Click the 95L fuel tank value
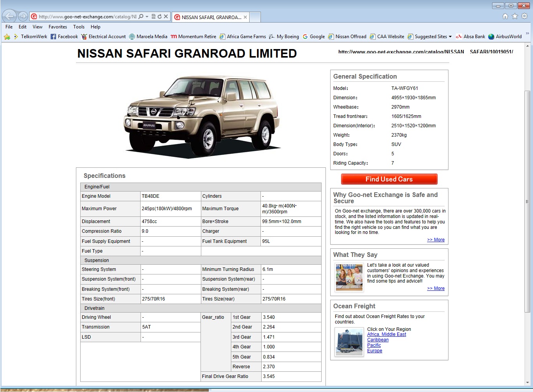Screen dimensions: 533x392 coord(266,241)
